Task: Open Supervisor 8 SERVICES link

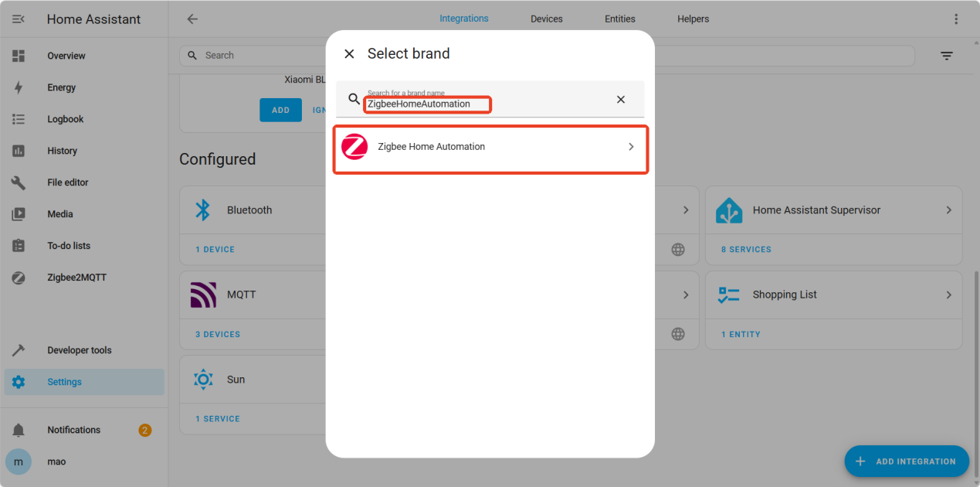Action: (746, 250)
